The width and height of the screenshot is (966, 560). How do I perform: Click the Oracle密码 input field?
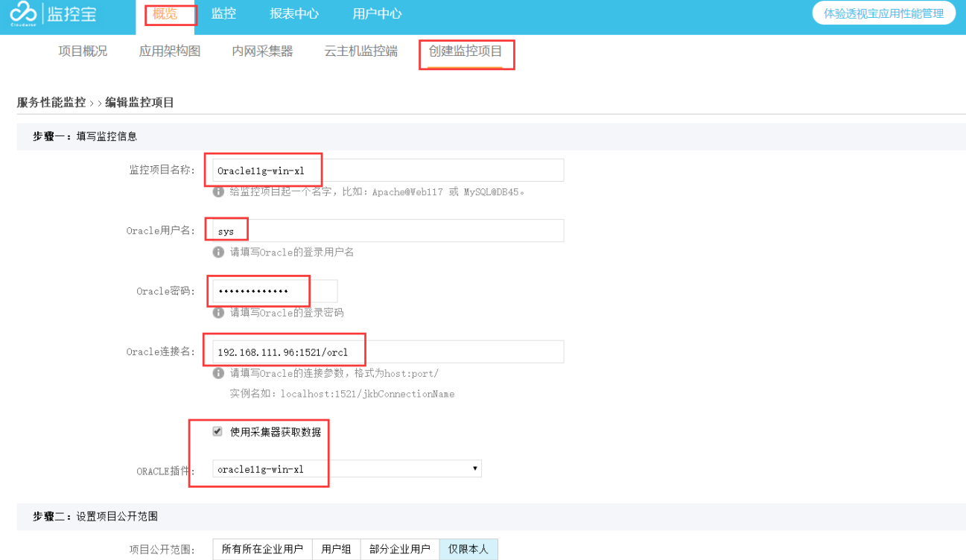(275, 291)
